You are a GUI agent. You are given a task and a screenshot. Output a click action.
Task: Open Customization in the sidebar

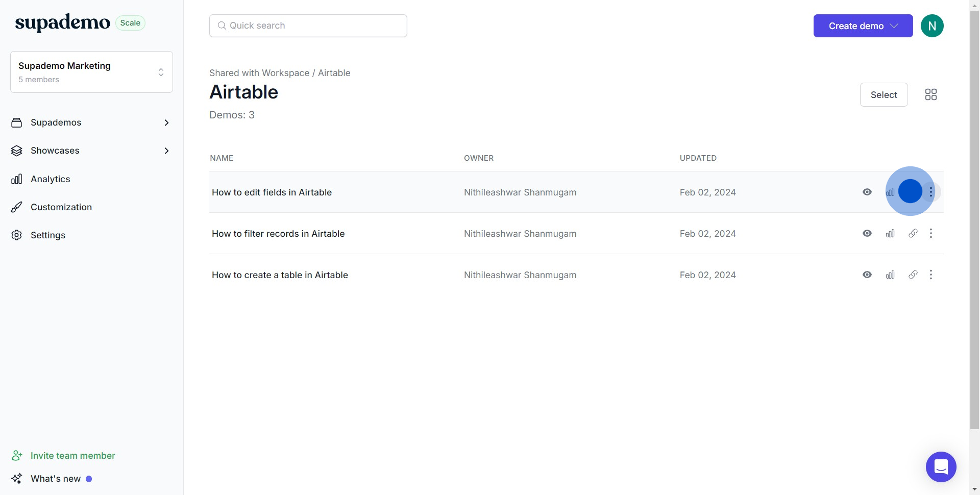tap(61, 207)
